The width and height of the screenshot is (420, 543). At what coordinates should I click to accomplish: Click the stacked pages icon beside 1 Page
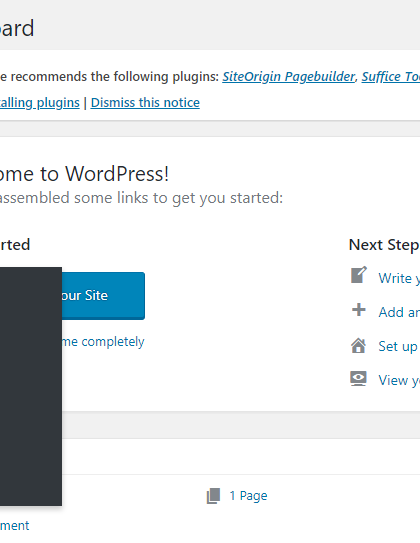pos(213,496)
